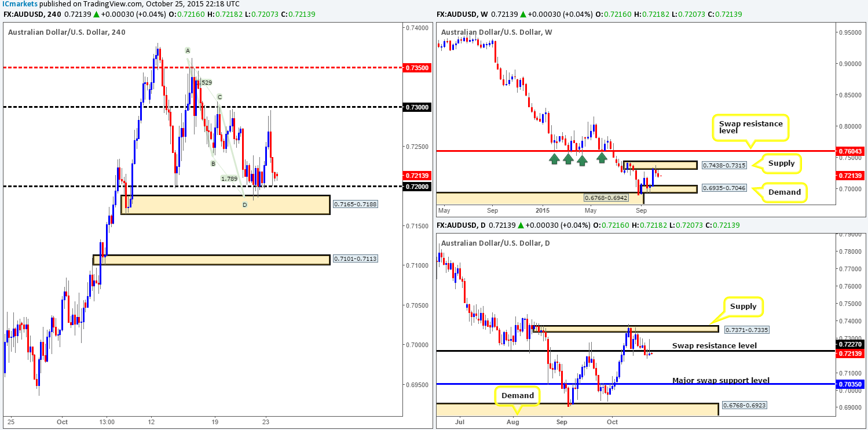The width and height of the screenshot is (868, 430).
Task: Select the 'Supply' callout on the weekly chart
Action: pos(783,164)
